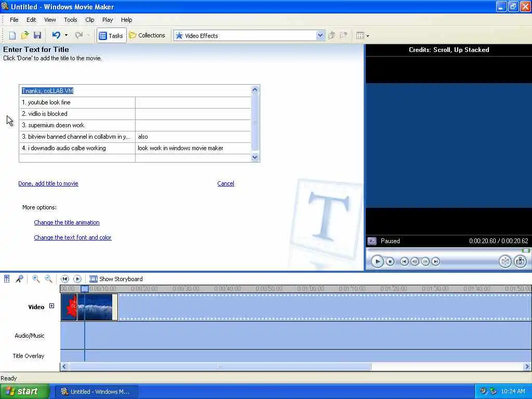Play the timeline
532x399 pixels.
point(77,279)
